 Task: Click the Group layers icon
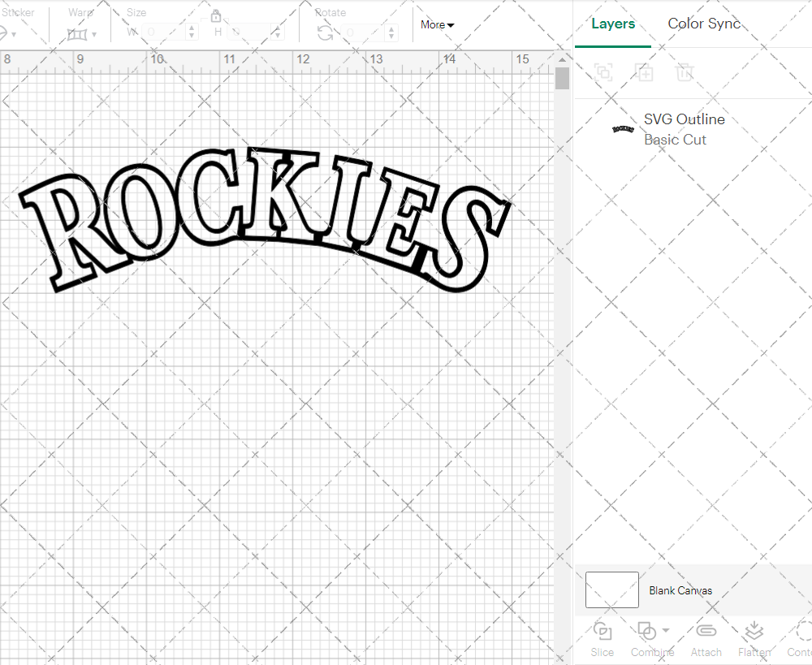click(x=603, y=72)
